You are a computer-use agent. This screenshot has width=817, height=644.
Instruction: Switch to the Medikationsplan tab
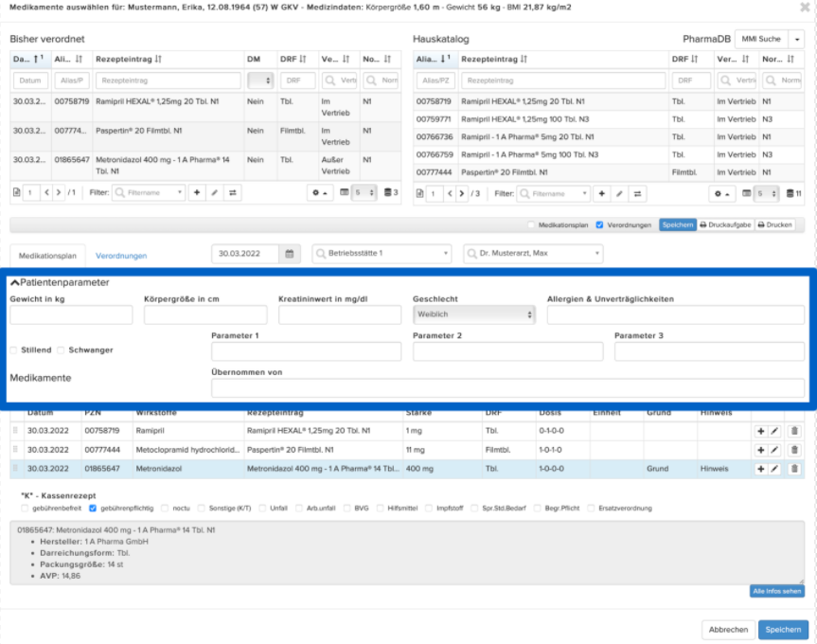click(x=47, y=256)
